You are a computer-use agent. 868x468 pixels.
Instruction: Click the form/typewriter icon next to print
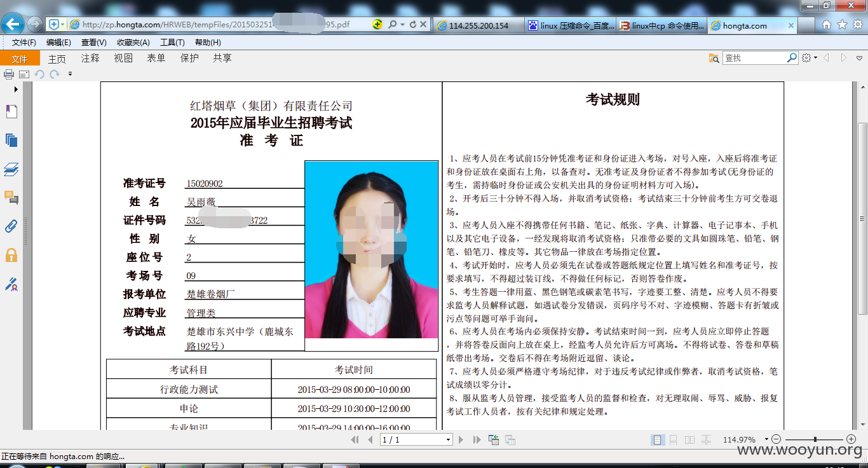24,74
